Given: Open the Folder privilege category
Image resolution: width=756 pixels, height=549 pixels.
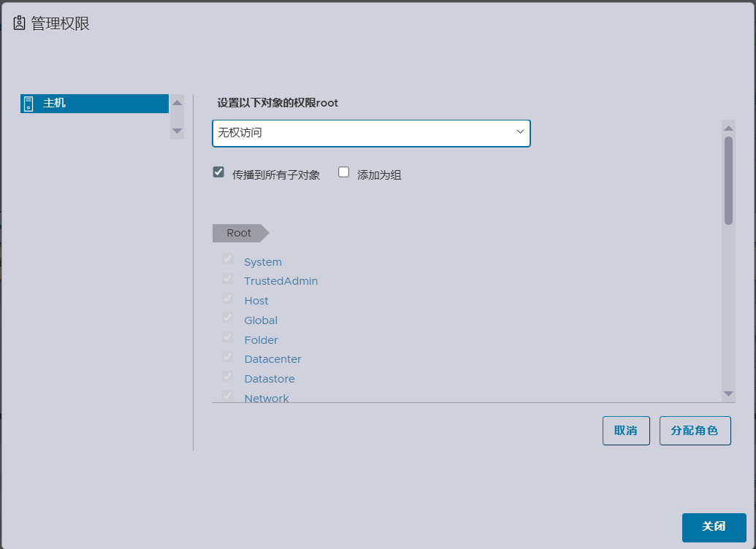Looking at the screenshot, I should (x=261, y=340).
